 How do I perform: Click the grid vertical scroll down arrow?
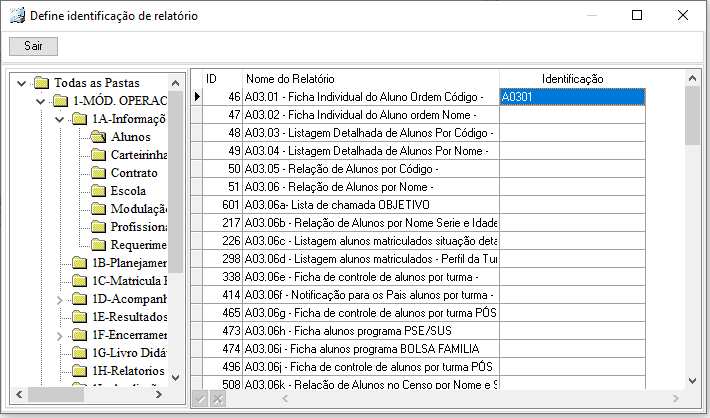[x=692, y=381]
